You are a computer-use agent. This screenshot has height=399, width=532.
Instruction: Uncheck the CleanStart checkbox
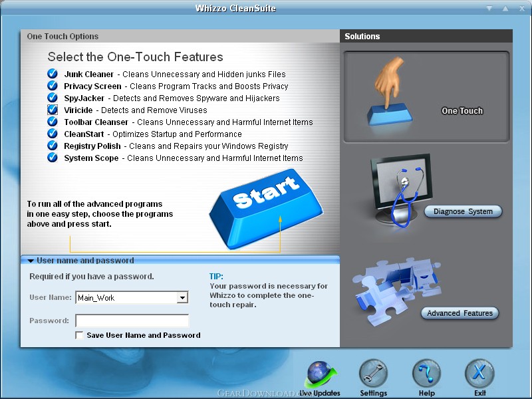coord(53,134)
